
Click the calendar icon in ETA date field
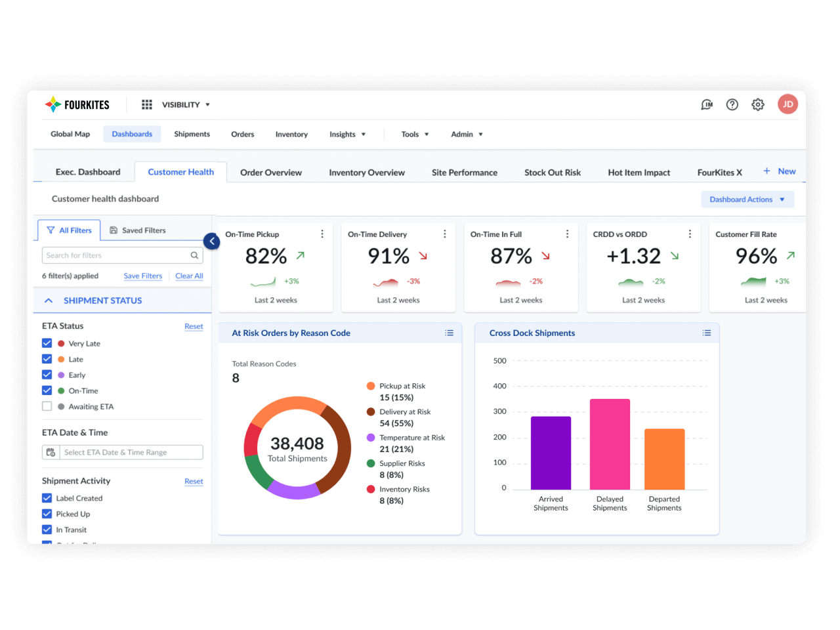click(x=51, y=452)
